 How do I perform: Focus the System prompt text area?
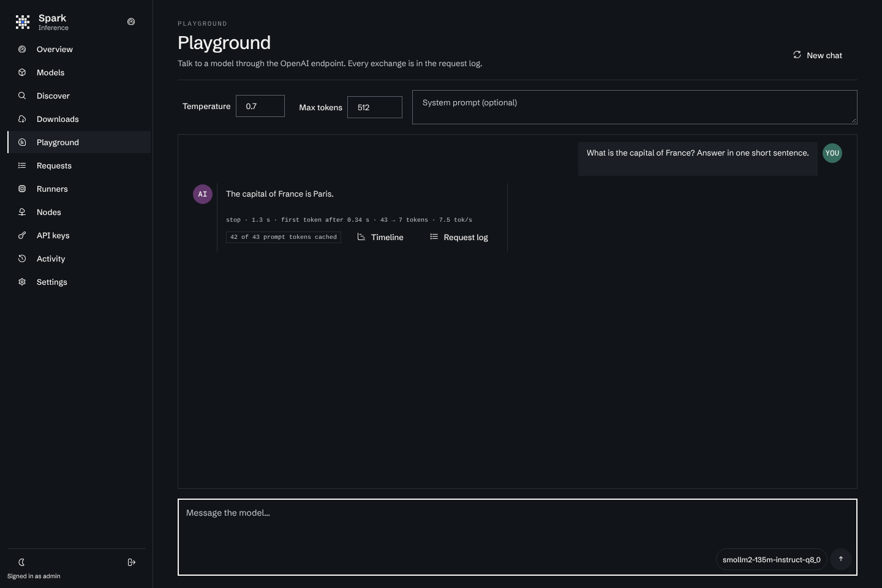click(x=635, y=107)
